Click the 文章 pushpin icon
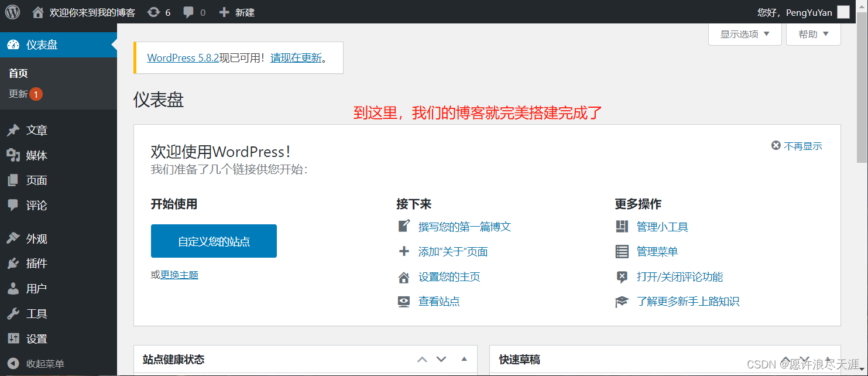This screenshot has width=868, height=376. pyautogui.click(x=13, y=130)
